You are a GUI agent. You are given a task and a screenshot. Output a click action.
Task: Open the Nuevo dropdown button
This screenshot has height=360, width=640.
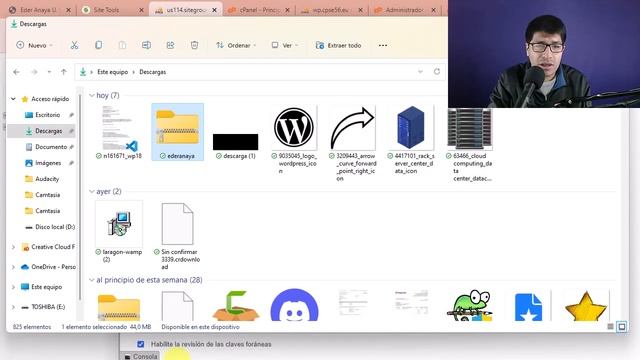(x=35, y=45)
